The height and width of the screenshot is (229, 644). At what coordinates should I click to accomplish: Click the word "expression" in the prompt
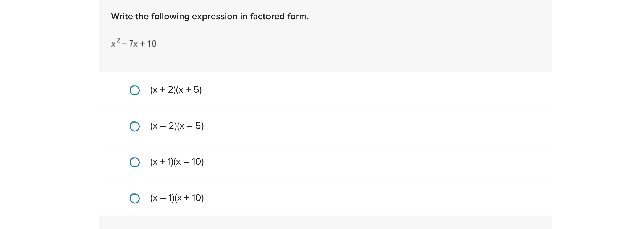pyautogui.click(x=215, y=17)
